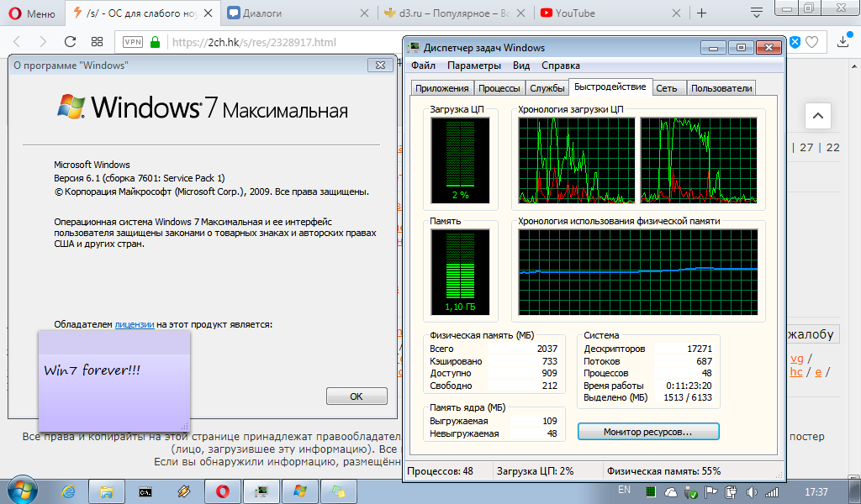Click the Sticky Notes taskbar button
Image resolution: width=861 pixels, height=504 pixels.
click(x=338, y=491)
